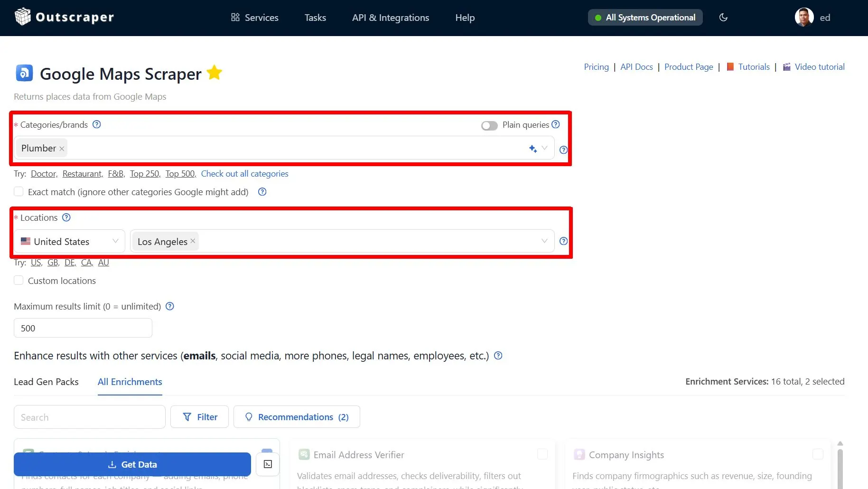Expand the locations city dropdown arrow
Viewport: 868px width, 489px height.
tap(544, 241)
